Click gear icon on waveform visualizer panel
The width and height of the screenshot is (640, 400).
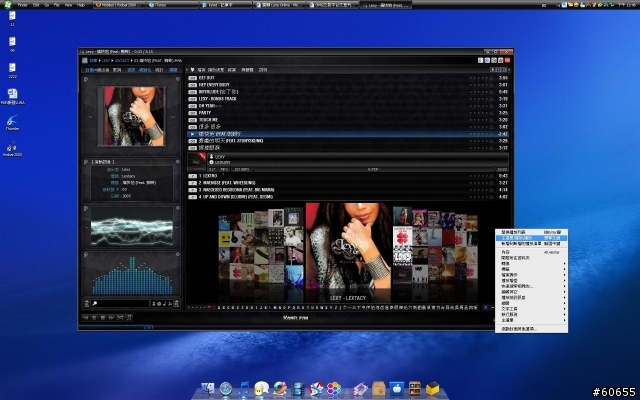coord(178,208)
